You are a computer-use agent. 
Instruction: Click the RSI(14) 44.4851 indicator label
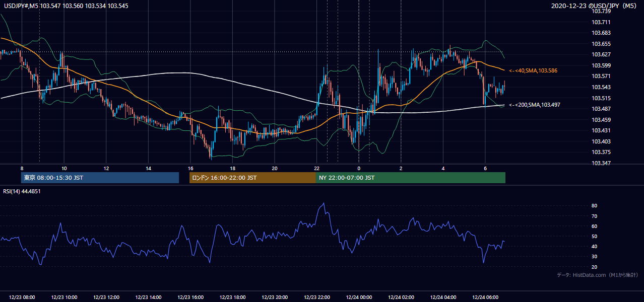pyautogui.click(x=22, y=191)
